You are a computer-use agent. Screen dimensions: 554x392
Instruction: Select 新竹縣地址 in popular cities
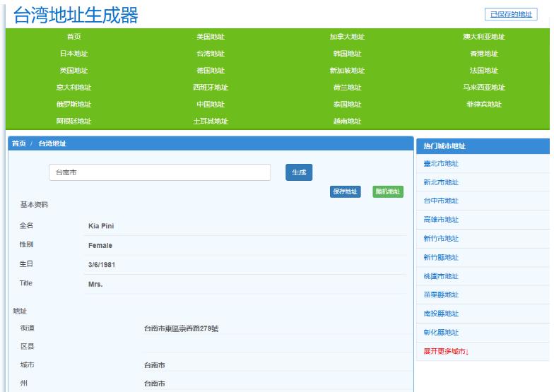pos(441,257)
